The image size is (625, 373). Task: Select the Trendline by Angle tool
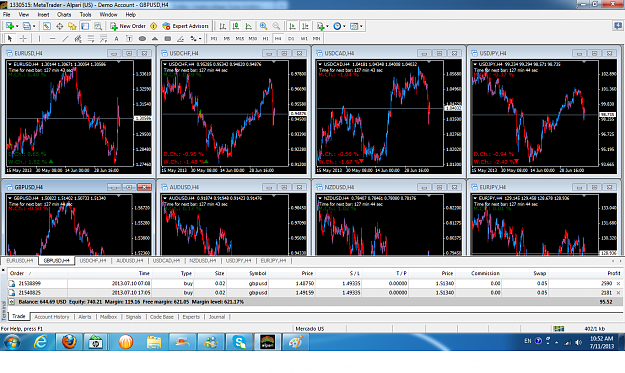(x=181, y=39)
